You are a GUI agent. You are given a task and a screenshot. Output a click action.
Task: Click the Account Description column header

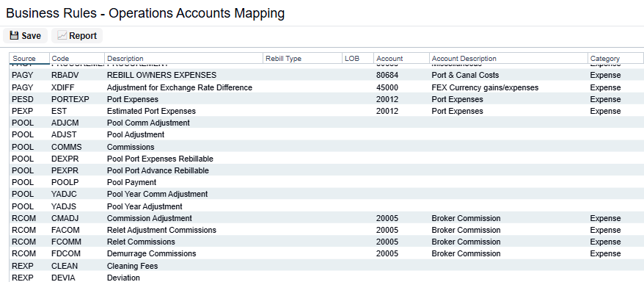pyautogui.click(x=508, y=58)
